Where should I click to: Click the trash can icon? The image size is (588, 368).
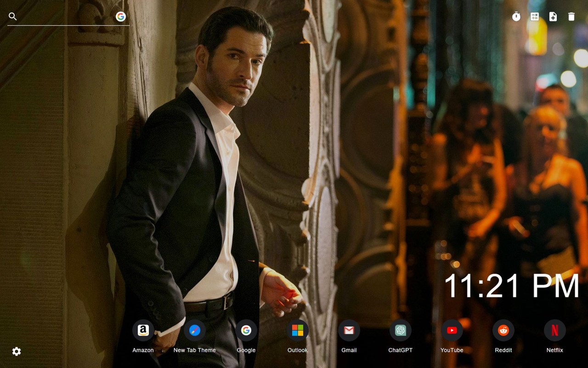571,17
